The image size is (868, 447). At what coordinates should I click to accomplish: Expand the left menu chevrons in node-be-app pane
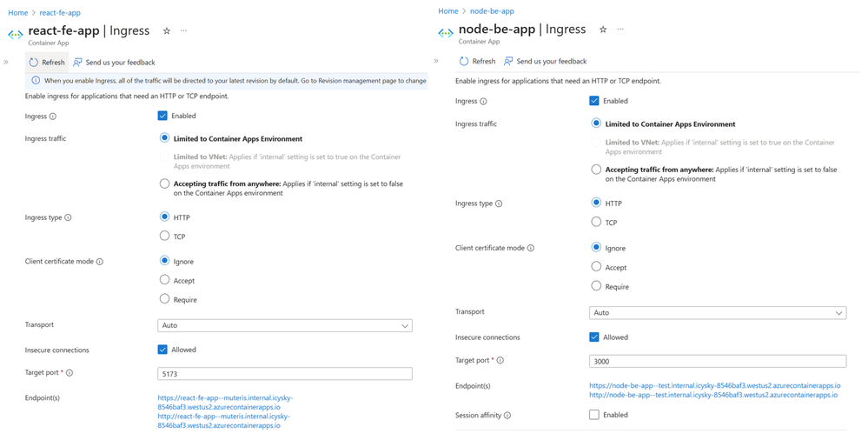pyautogui.click(x=436, y=61)
